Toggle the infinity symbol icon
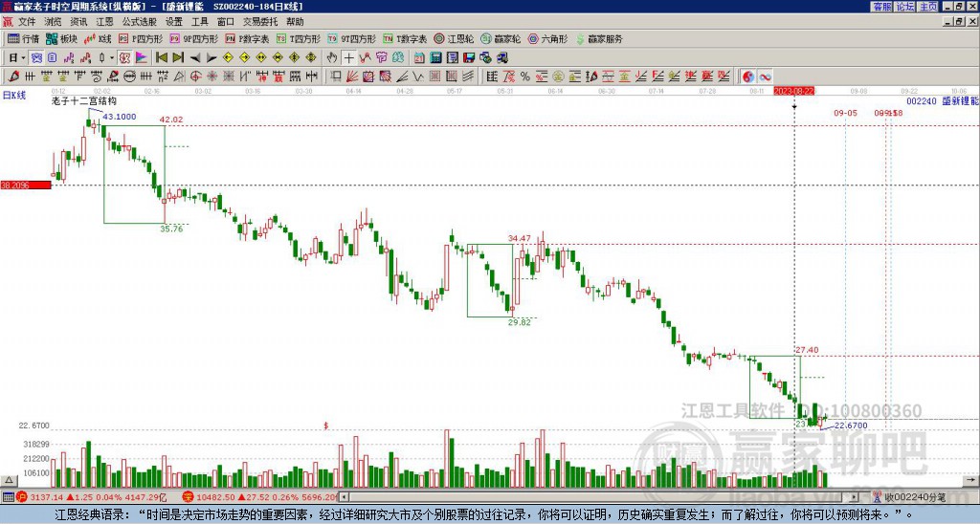Screen dimensions: 980x524 tap(765, 76)
